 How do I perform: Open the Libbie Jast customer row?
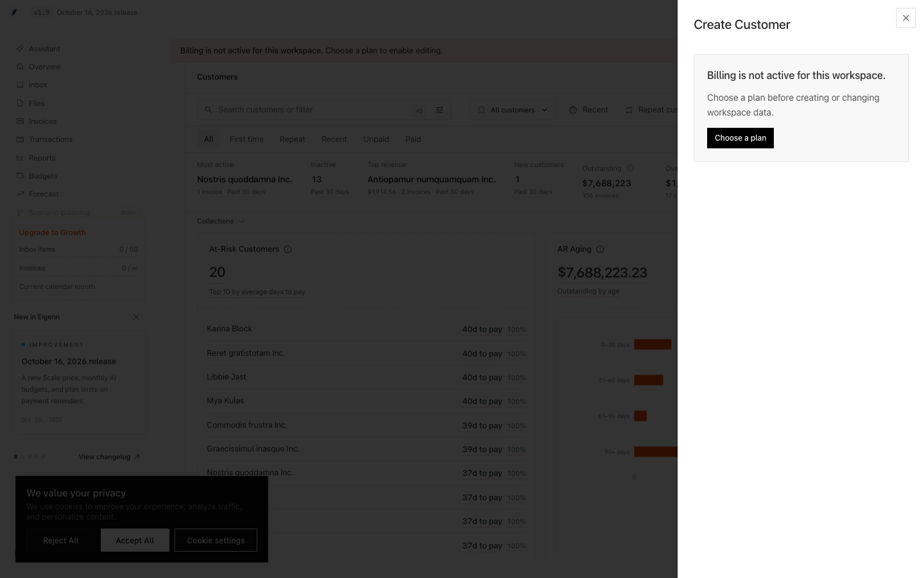pyautogui.click(x=366, y=377)
